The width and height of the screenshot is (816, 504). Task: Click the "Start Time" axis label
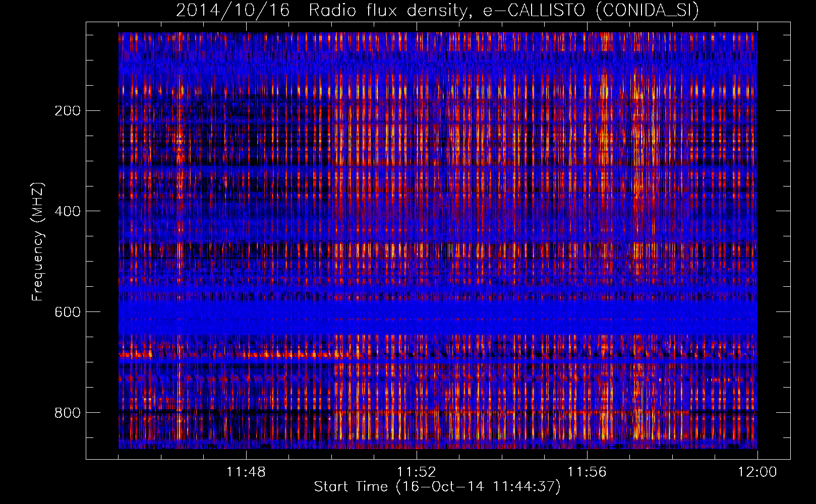[x=437, y=486]
